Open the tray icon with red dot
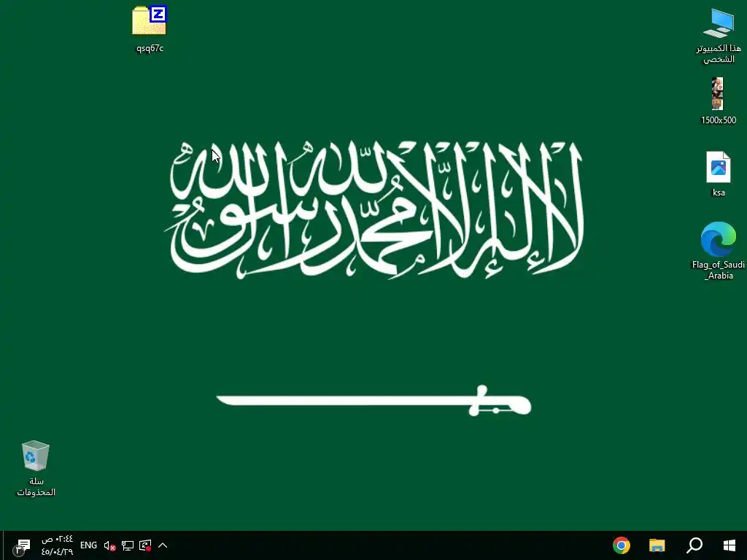Viewport: 747px width, 560px height. (145, 545)
